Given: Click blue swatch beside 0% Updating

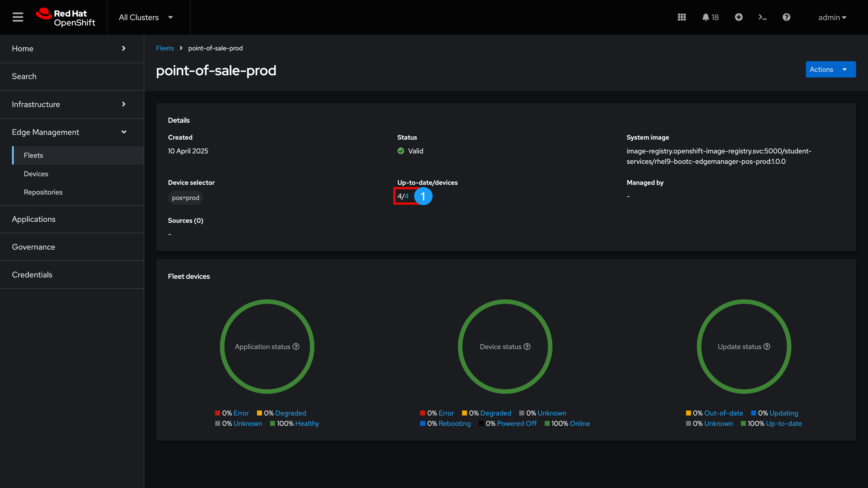Looking at the screenshot, I should coord(753,413).
